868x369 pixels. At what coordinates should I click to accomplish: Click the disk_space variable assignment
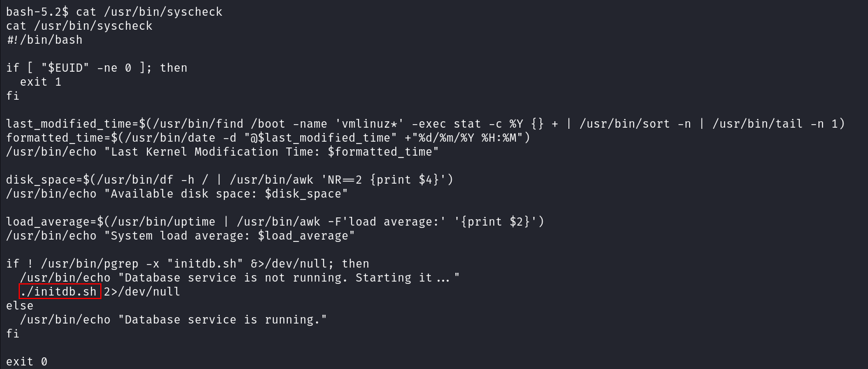[230, 180]
